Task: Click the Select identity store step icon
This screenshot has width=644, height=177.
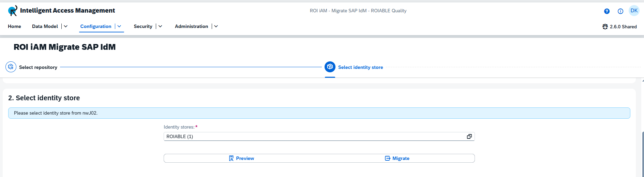Action: 330,67
